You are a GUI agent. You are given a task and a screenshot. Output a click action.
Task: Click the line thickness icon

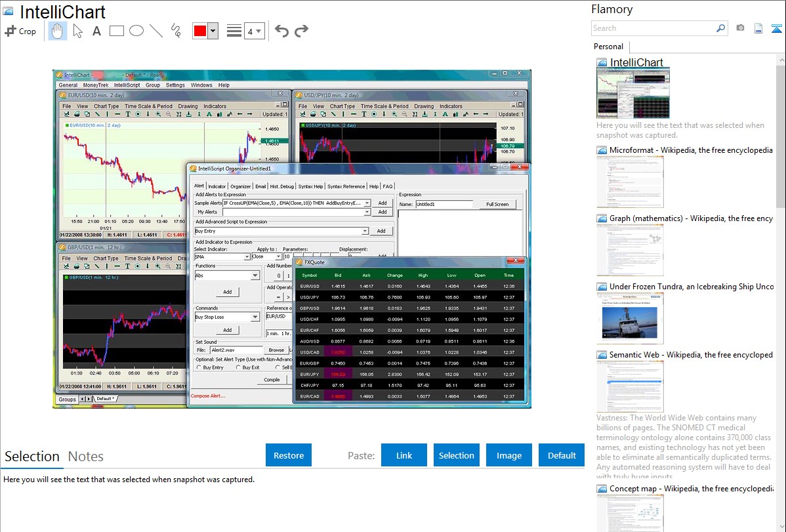(x=234, y=31)
